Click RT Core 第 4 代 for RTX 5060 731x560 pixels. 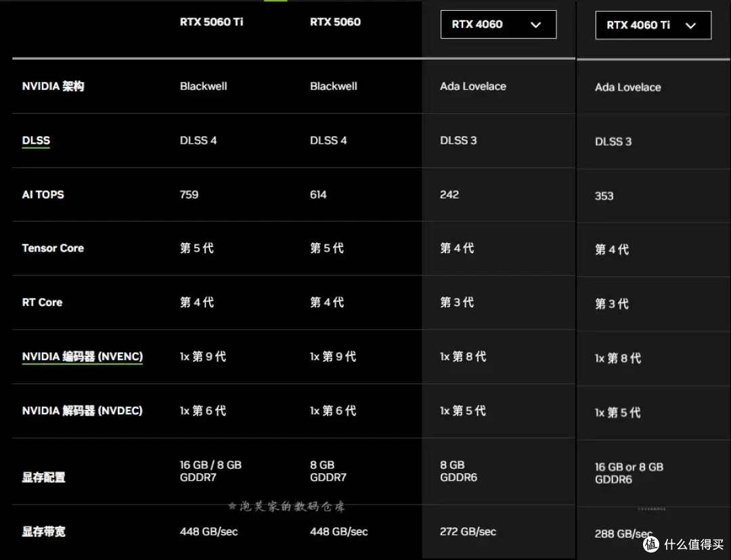(327, 302)
